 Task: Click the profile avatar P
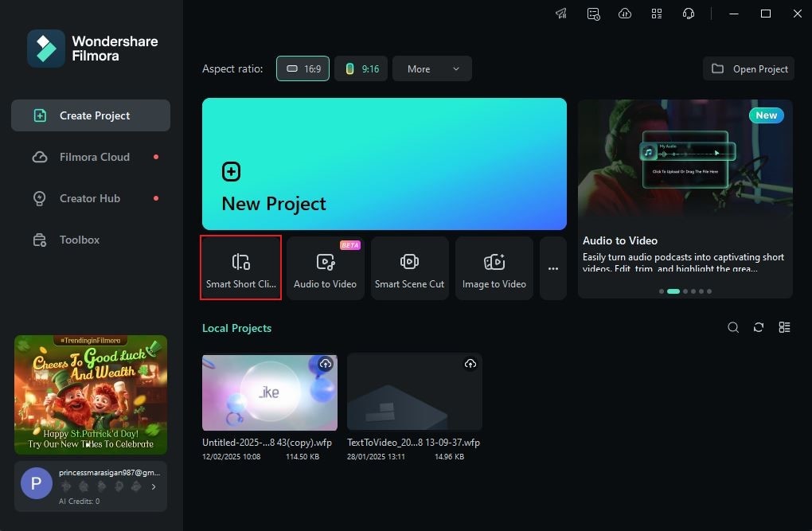click(x=37, y=483)
